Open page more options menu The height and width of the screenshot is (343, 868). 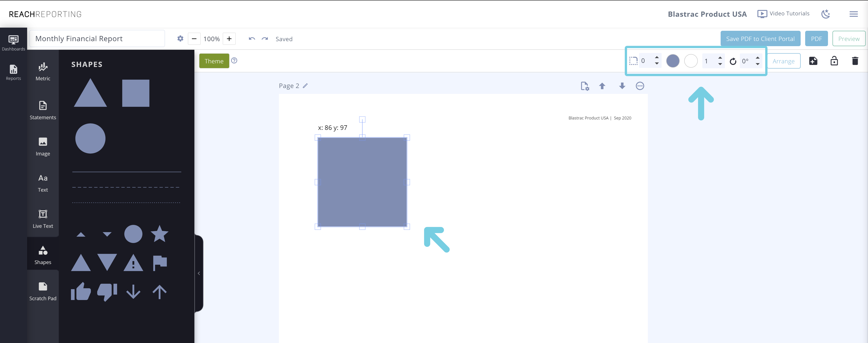click(x=640, y=86)
